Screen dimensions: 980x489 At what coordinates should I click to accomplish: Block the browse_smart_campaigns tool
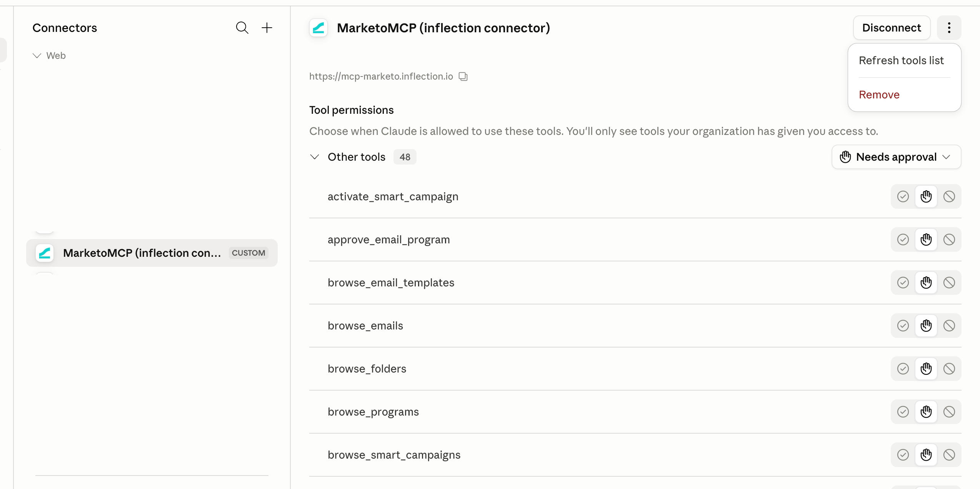tap(949, 455)
